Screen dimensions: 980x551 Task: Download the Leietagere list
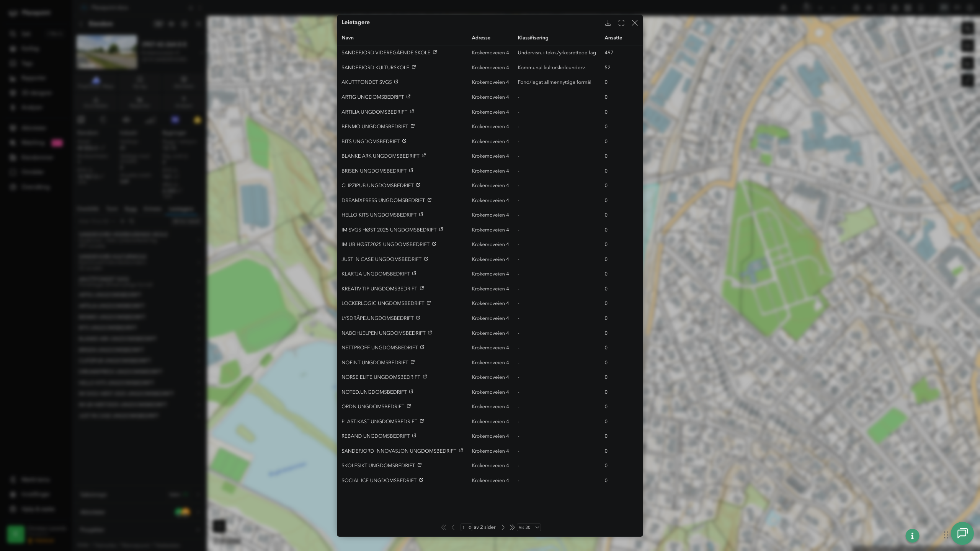point(608,23)
